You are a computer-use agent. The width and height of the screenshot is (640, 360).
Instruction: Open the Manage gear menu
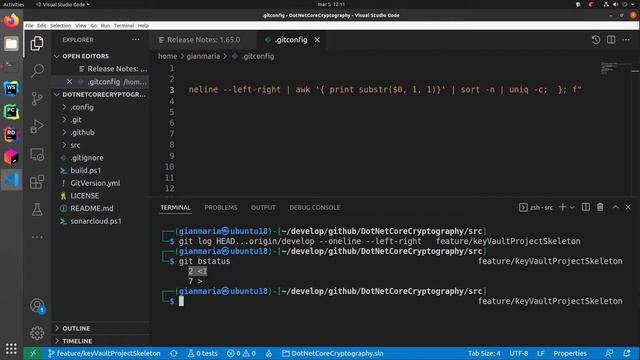coord(37,333)
